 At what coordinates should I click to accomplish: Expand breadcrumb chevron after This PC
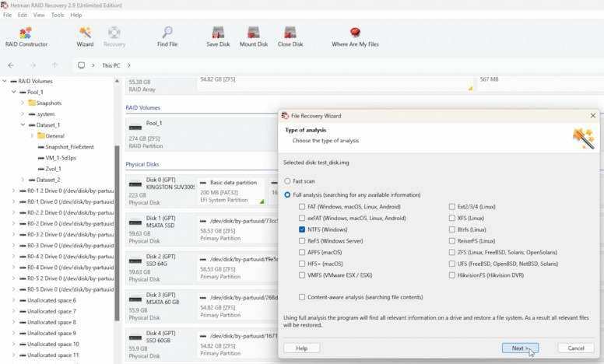point(129,65)
